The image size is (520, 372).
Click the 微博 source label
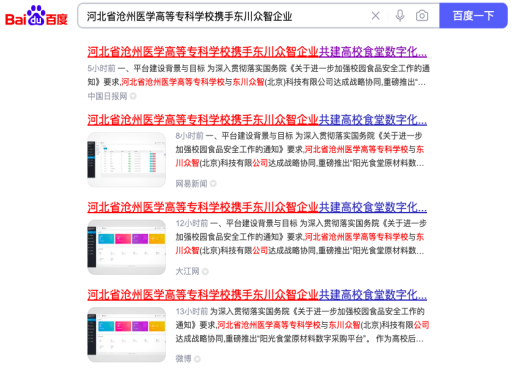point(183,359)
